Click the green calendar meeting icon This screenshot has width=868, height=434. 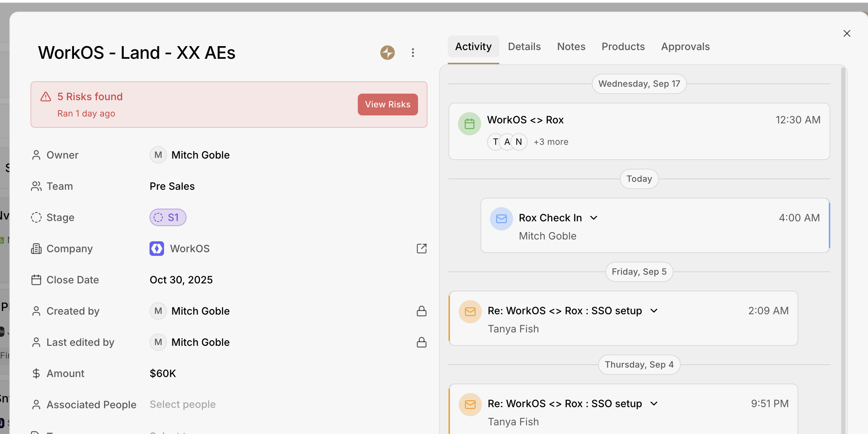(469, 124)
